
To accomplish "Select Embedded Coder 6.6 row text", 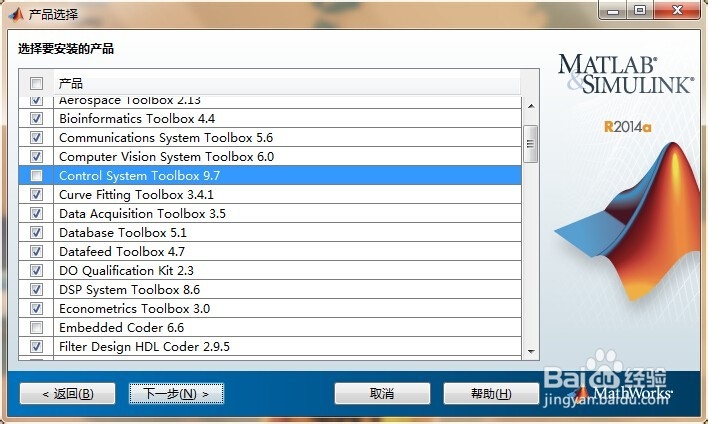I will [121, 327].
